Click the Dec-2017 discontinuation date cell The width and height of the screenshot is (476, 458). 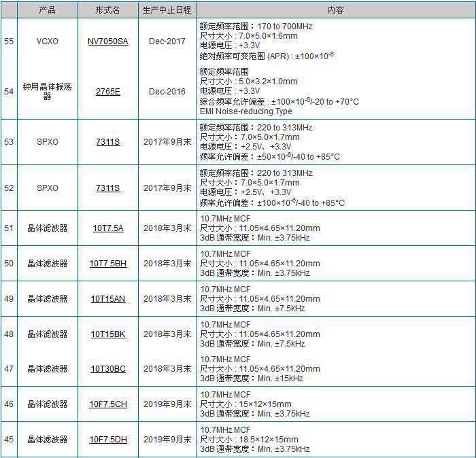click(167, 41)
